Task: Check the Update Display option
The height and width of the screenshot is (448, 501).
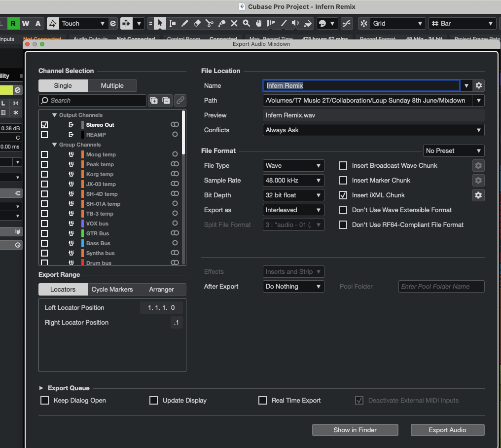Action: [x=154, y=400]
